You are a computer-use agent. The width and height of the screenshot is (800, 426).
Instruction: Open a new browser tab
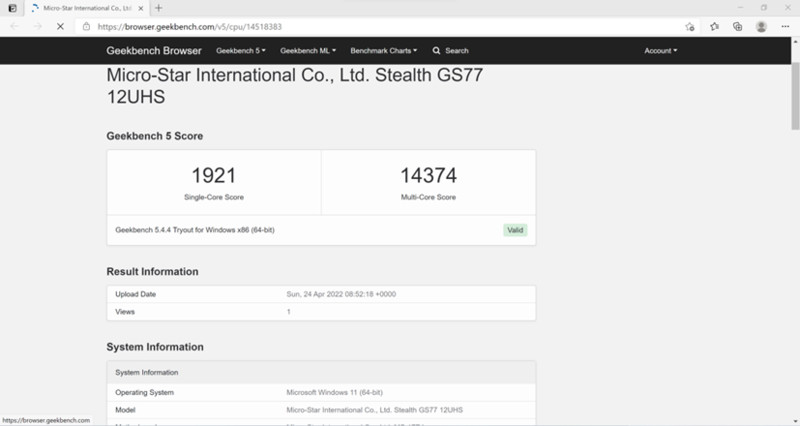pyautogui.click(x=159, y=8)
